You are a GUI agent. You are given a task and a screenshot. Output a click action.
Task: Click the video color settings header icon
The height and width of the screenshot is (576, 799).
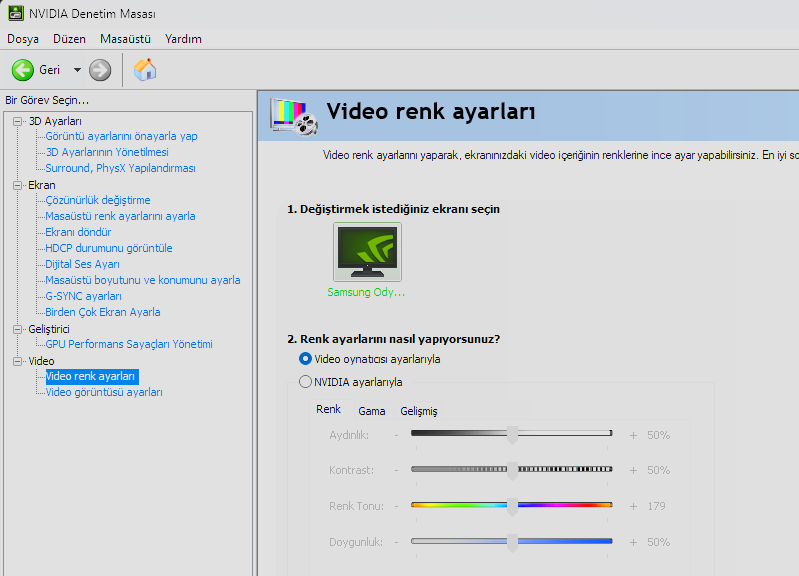point(294,116)
